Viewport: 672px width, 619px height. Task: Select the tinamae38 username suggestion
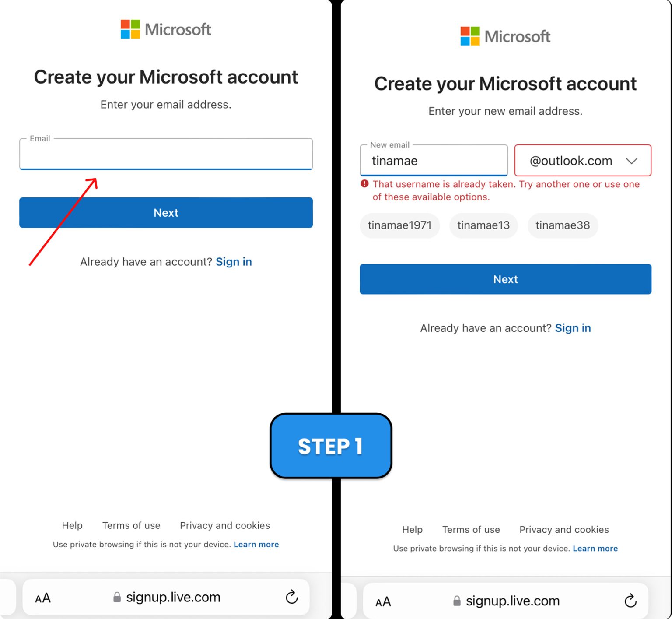coord(563,225)
